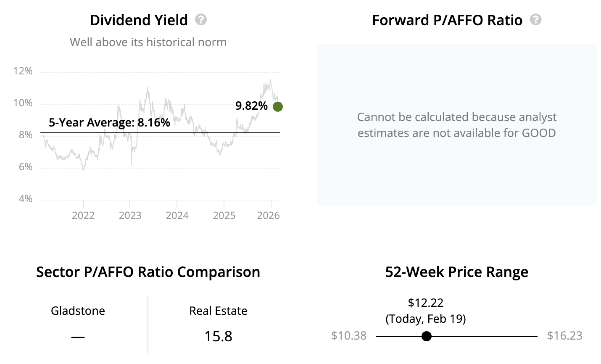Image resolution: width=601 pixels, height=364 pixels.
Task: Click the Dividend Yield help question-mark icon
Action: (201, 20)
